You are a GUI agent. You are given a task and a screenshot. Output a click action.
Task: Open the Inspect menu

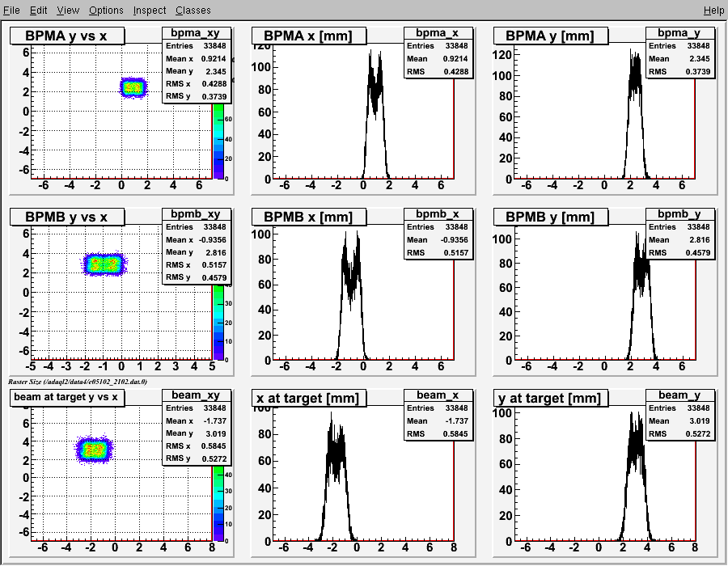150,11
